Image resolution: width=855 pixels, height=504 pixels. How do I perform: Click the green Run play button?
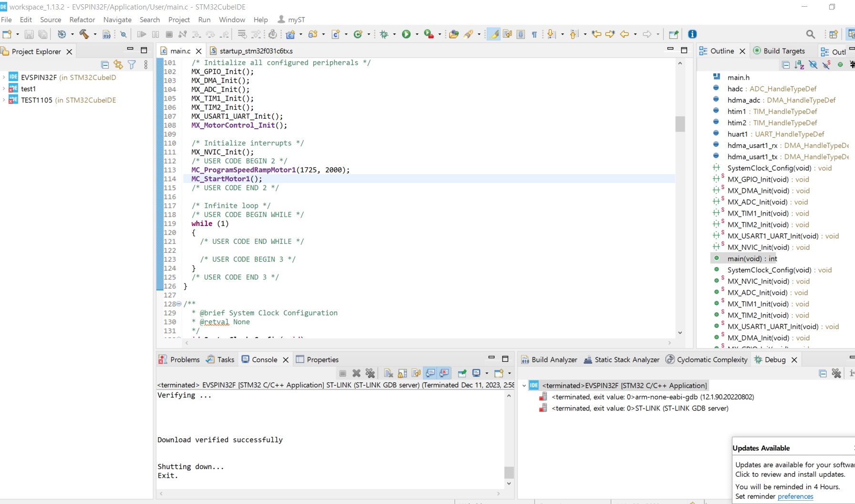click(x=406, y=34)
